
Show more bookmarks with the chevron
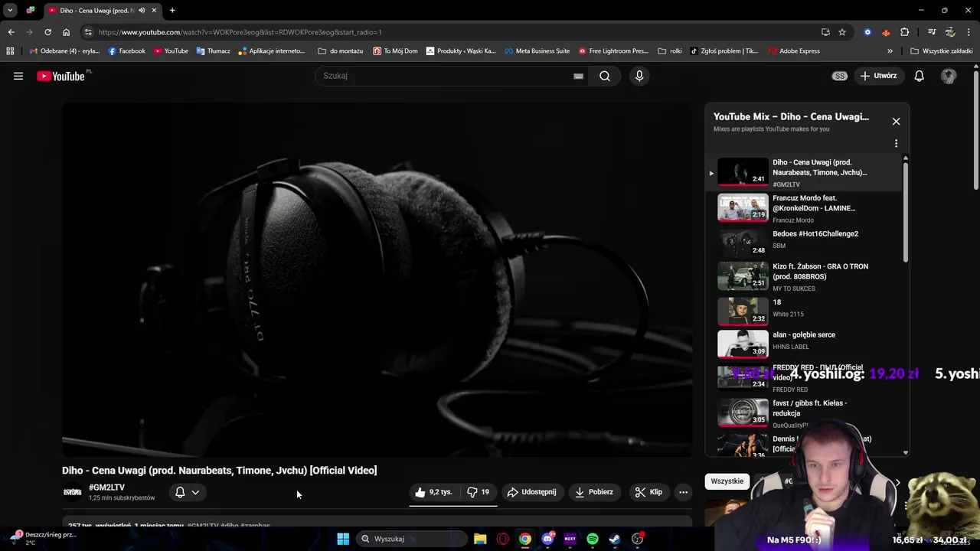[890, 51]
